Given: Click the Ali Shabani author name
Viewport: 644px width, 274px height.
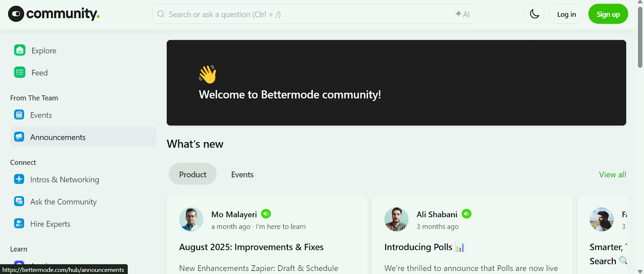Looking at the screenshot, I should [x=437, y=214].
